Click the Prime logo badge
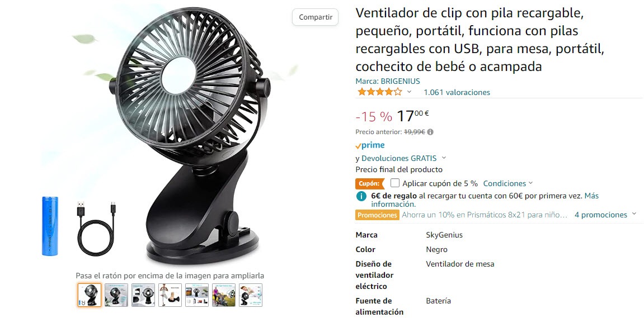Image resolution: width=644 pixels, height=318 pixels. [370, 145]
